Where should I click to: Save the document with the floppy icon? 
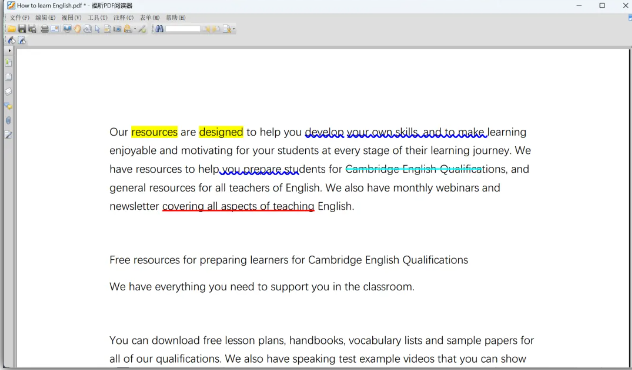pos(22,29)
